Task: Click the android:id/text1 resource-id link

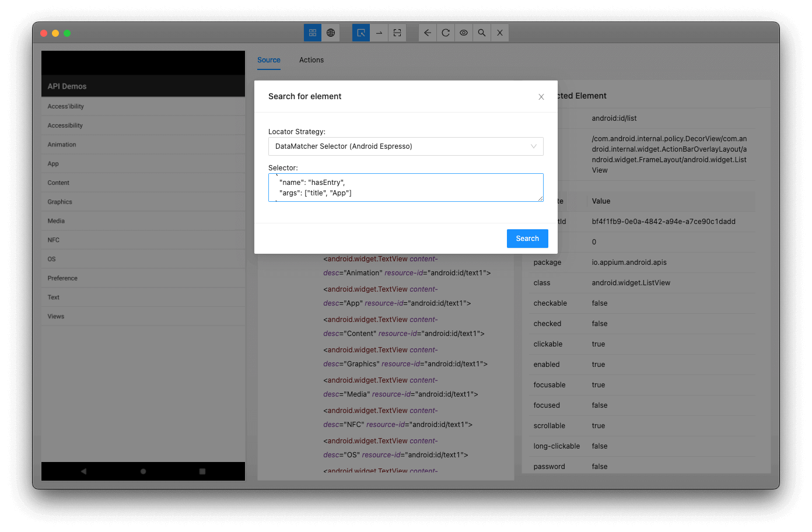Action: (452, 303)
